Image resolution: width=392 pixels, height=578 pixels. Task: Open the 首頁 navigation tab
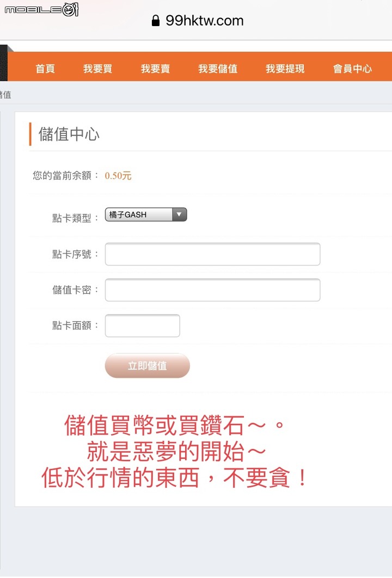click(45, 69)
